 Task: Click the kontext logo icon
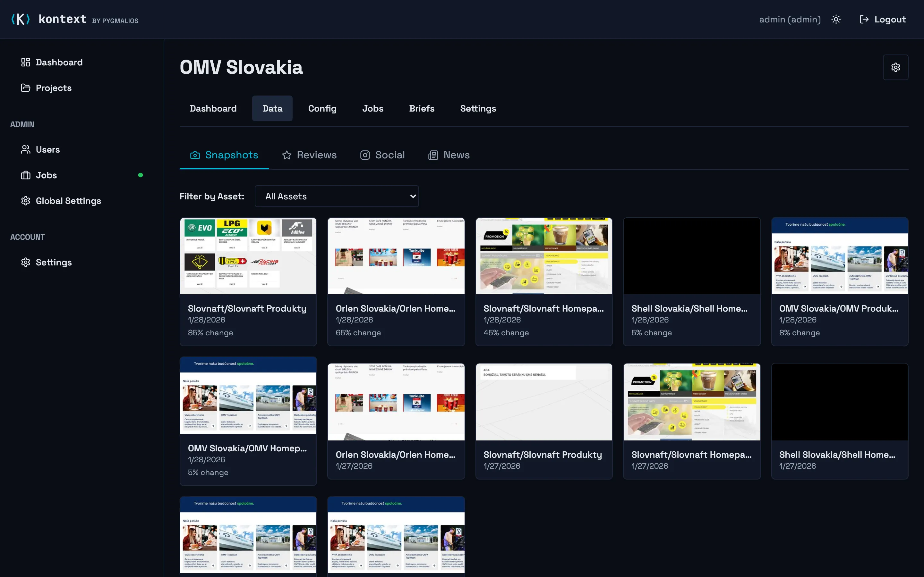tap(20, 19)
